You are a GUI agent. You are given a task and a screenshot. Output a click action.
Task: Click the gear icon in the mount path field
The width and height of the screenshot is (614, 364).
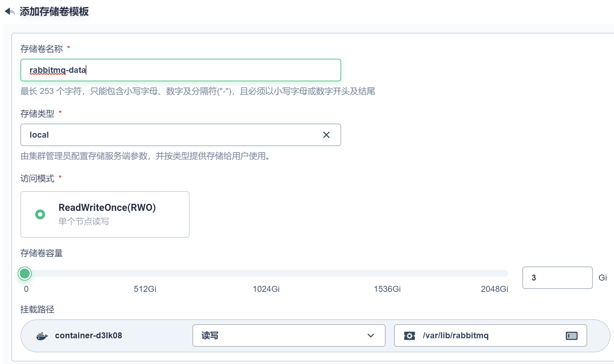coord(409,335)
